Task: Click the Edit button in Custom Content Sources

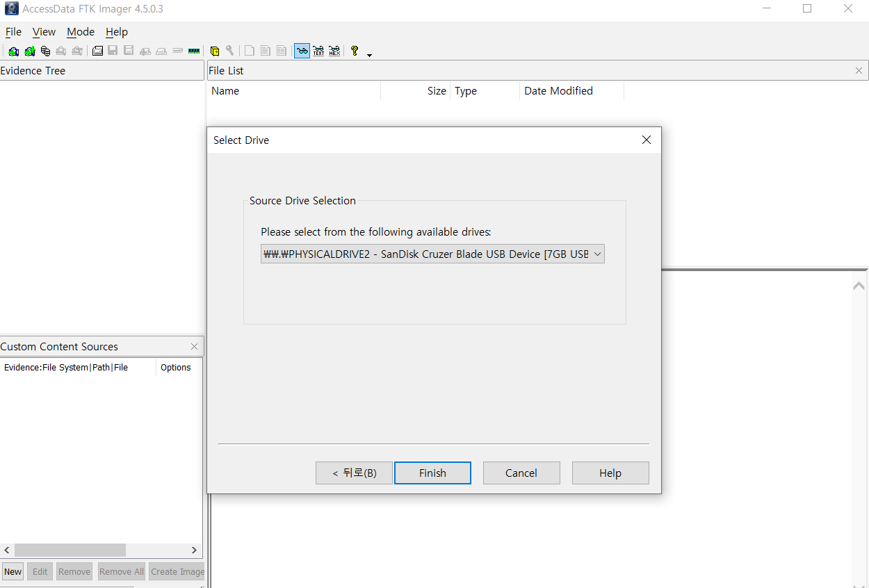Action: pos(40,571)
